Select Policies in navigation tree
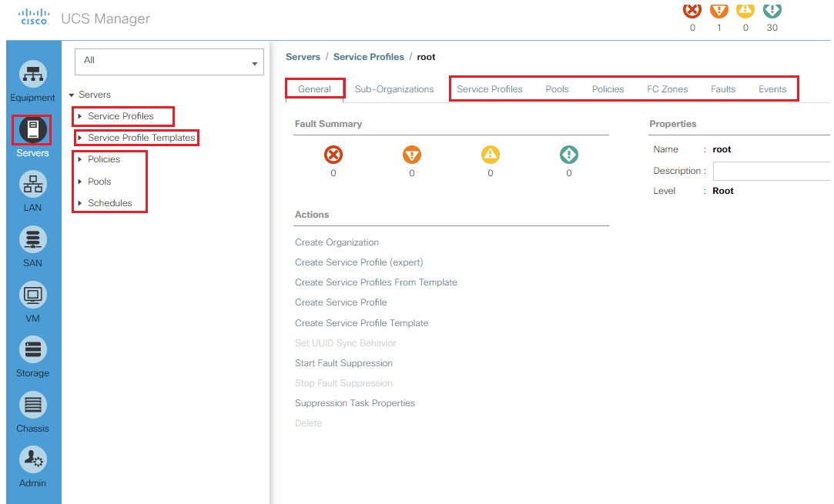This screenshot has width=834, height=504. coord(104,159)
